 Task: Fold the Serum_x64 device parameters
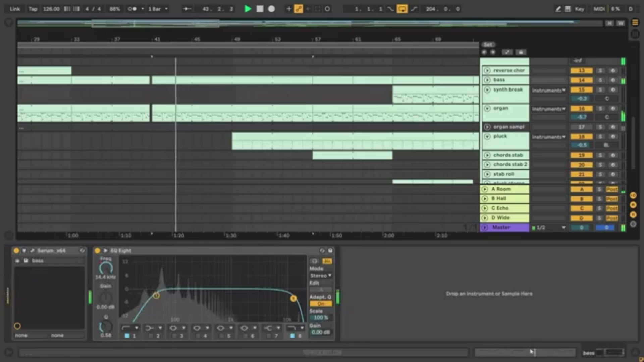24,251
